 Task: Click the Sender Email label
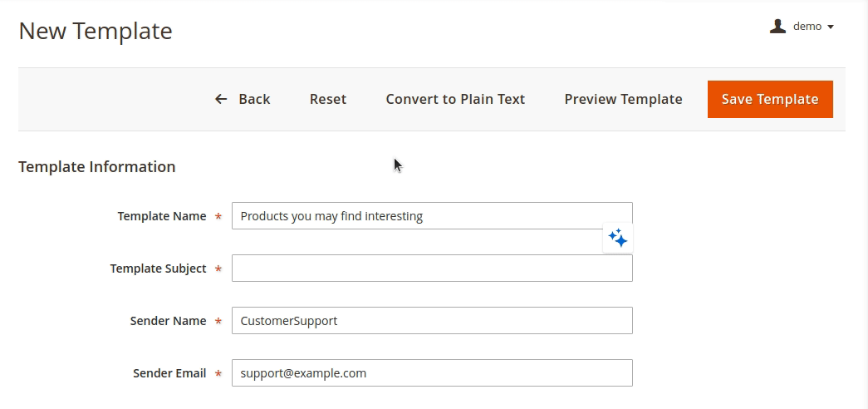(x=169, y=373)
